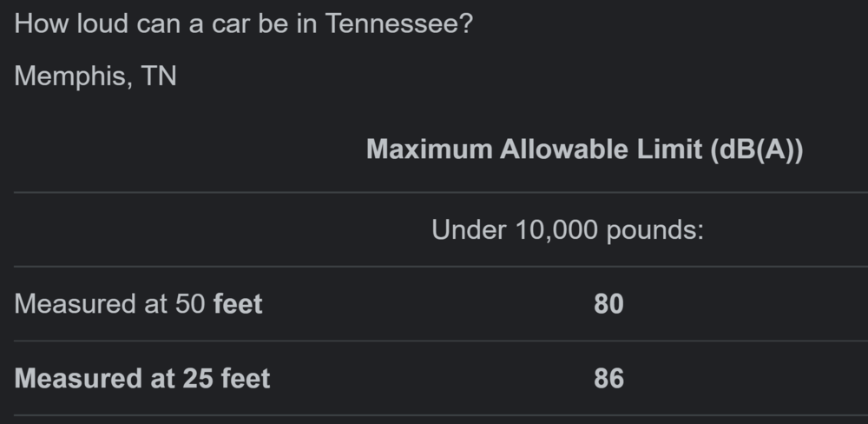Select the "Measured at 25 feet" row label
This screenshot has width=868, height=424.
tap(142, 379)
